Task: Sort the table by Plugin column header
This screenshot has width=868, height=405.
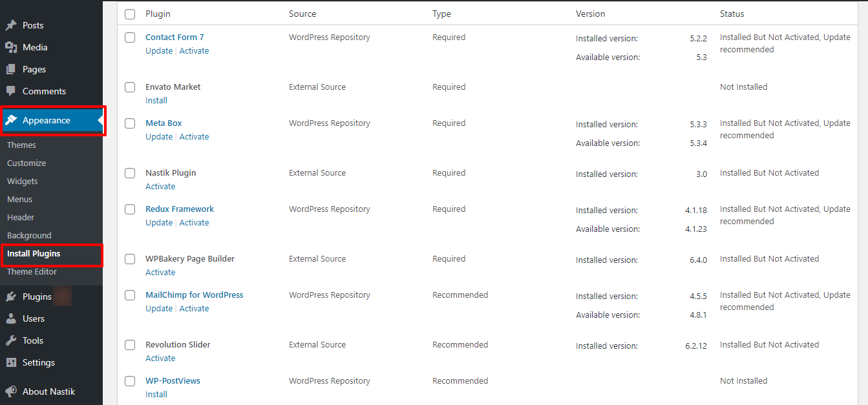Action: pos(158,14)
